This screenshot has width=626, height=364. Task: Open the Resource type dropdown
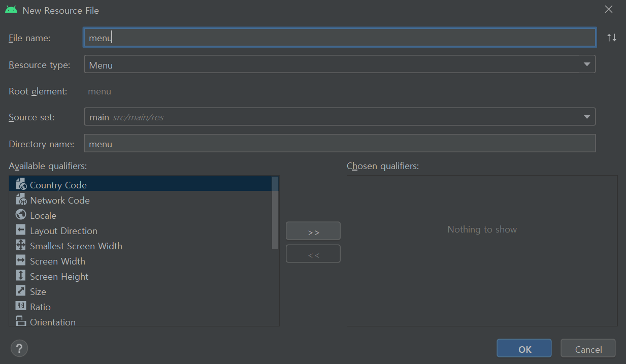[x=340, y=64]
